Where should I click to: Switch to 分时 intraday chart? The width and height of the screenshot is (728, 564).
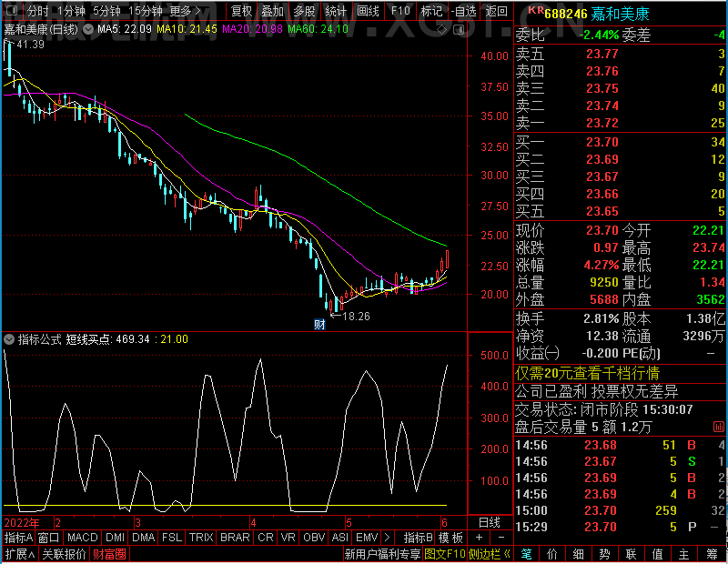point(37,10)
